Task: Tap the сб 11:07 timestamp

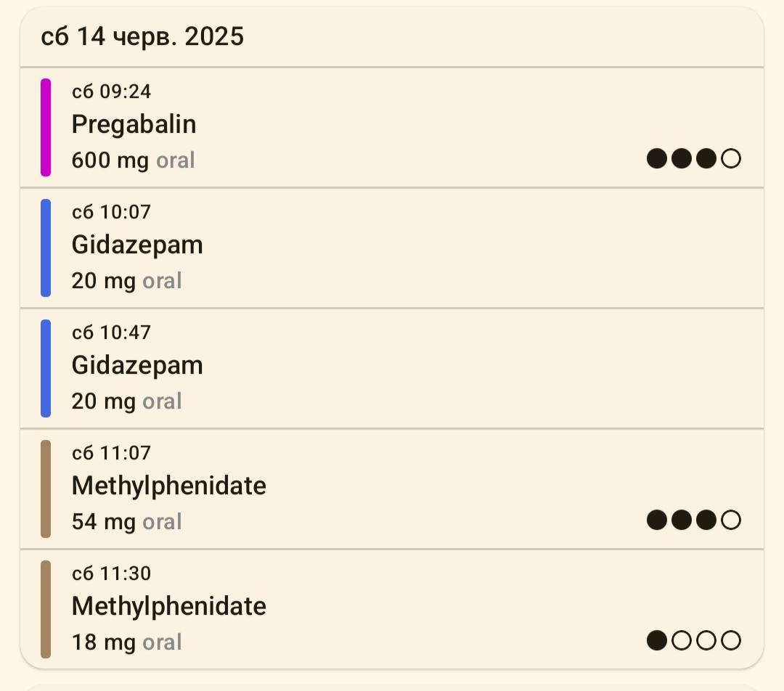Action: [x=111, y=453]
